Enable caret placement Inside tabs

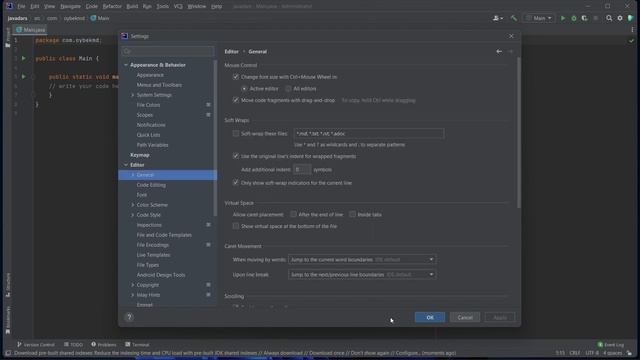[x=352, y=214]
